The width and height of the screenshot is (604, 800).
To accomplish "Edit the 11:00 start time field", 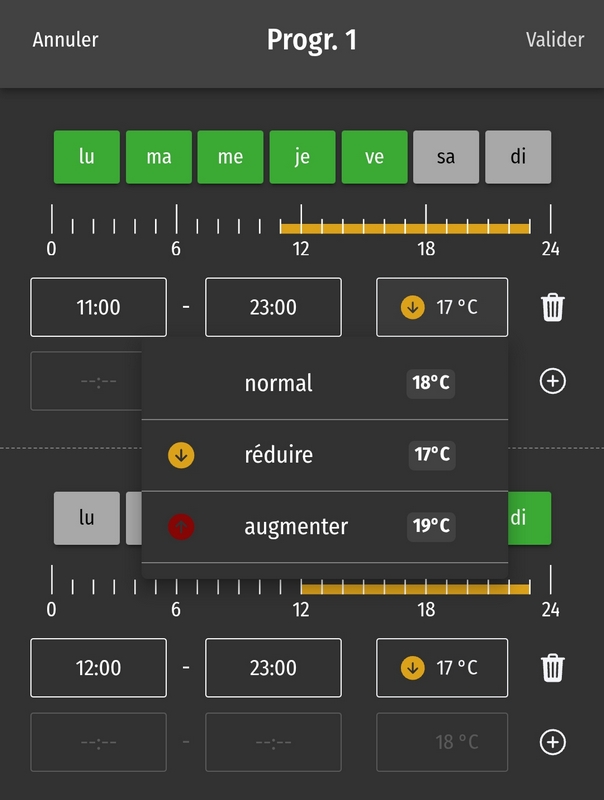I will [x=98, y=307].
